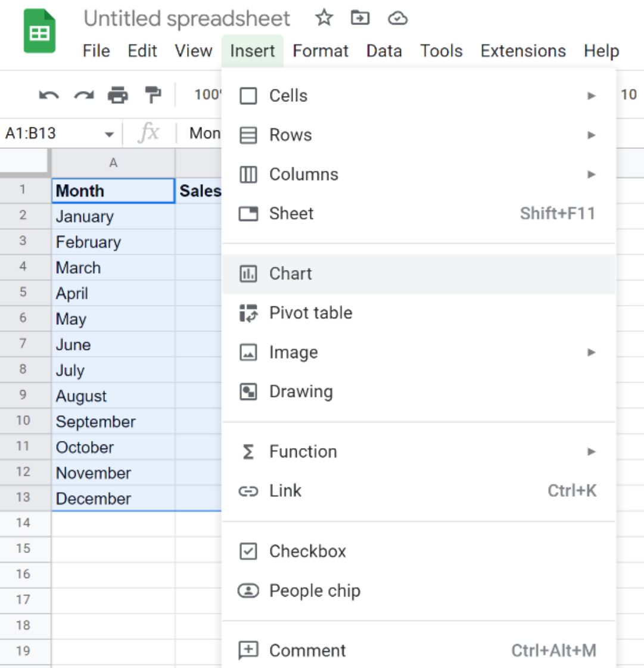
Task: Choose Link menu entry
Action: tap(419, 491)
